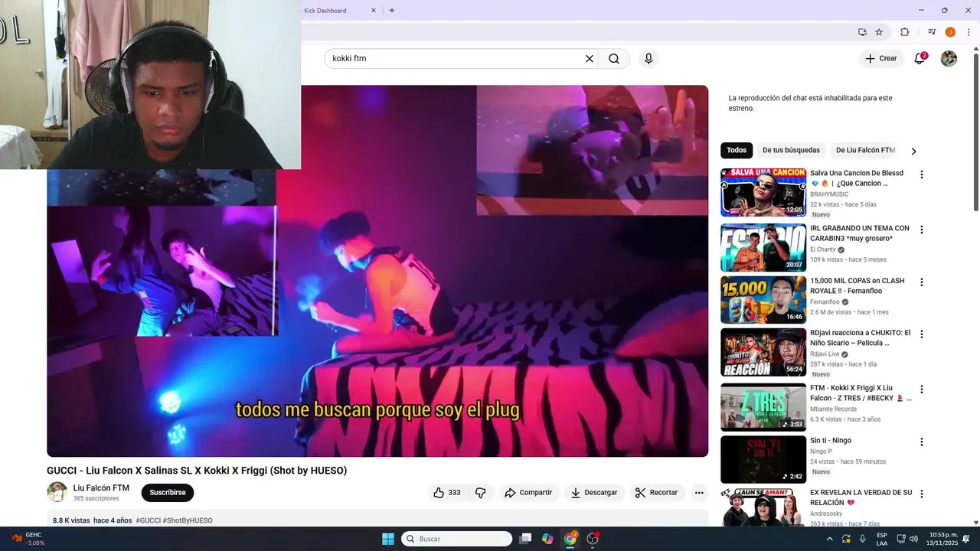
Task: Clear the YouTube search text with the X
Action: pyautogui.click(x=590, y=59)
